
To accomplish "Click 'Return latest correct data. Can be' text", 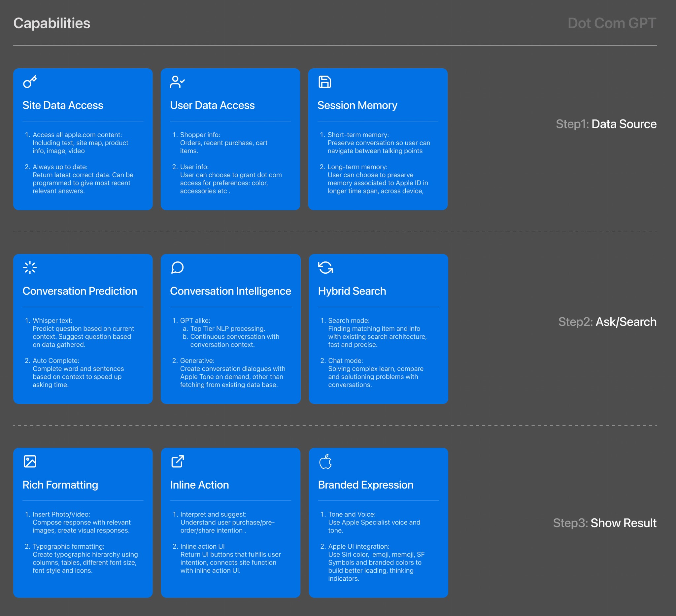I will click(83, 175).
